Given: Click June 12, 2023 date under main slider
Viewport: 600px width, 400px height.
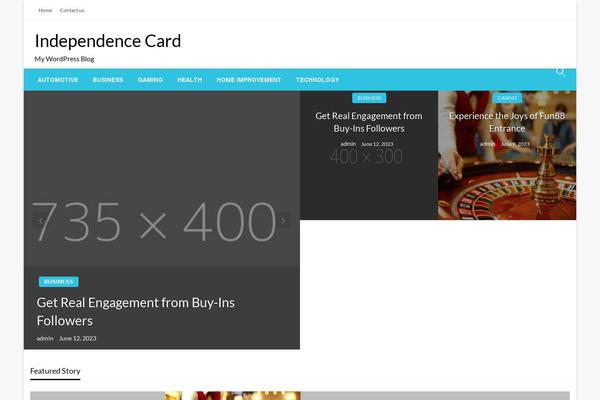Looking at the screenshot, I should 78,338.
